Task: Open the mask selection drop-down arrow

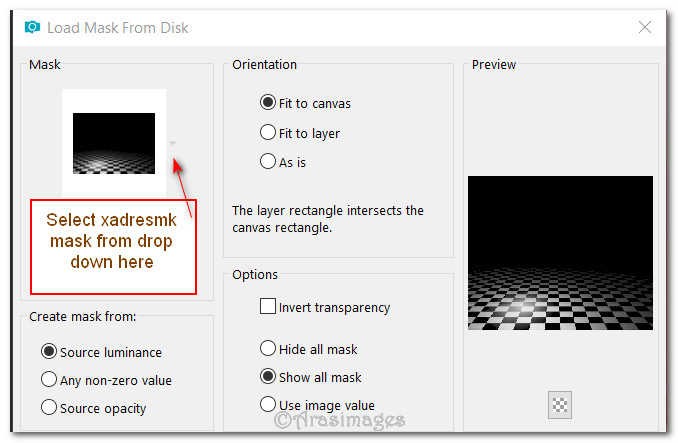Action: 173,143
